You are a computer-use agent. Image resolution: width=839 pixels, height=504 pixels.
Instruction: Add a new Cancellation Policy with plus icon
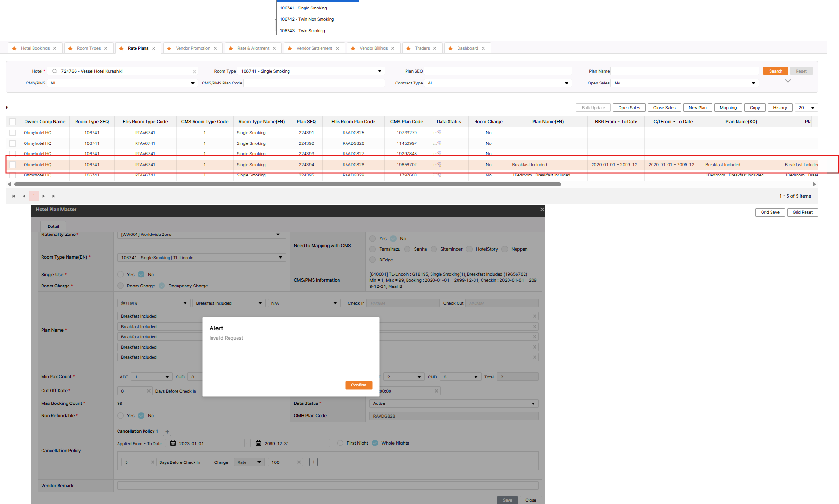[x=167, y=432]
